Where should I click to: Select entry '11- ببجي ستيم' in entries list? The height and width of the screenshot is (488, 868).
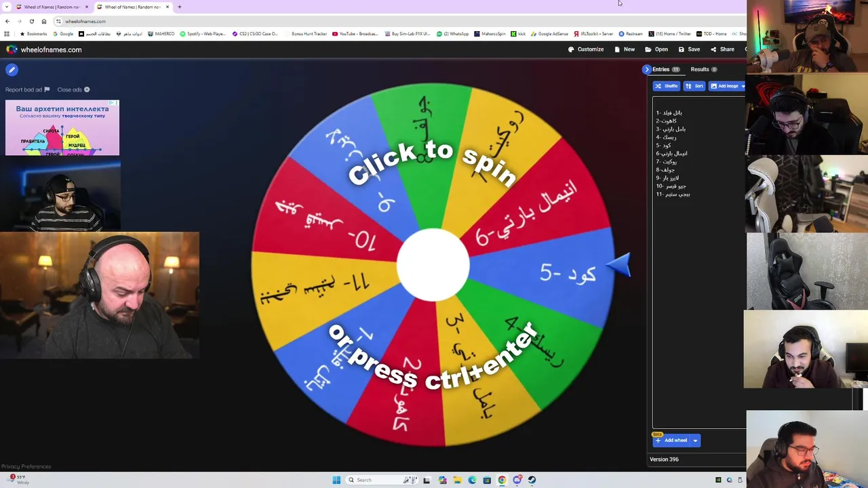(x=673, y=194)
